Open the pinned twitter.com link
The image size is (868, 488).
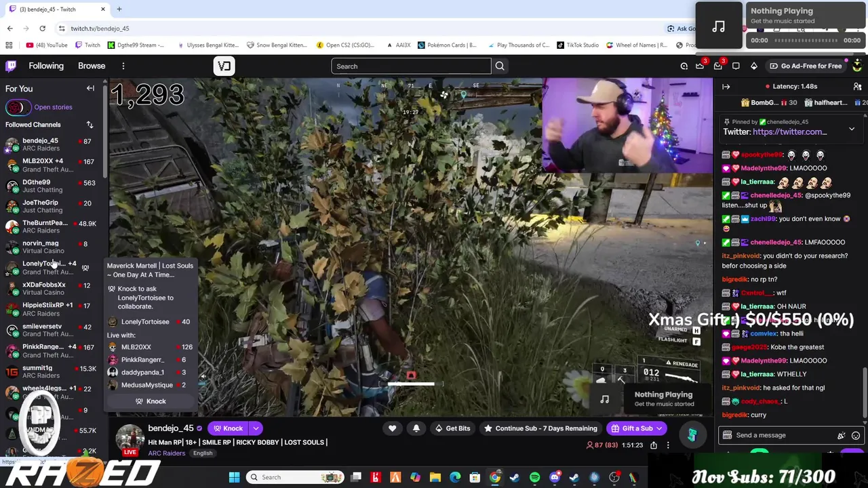coord(789,132)
